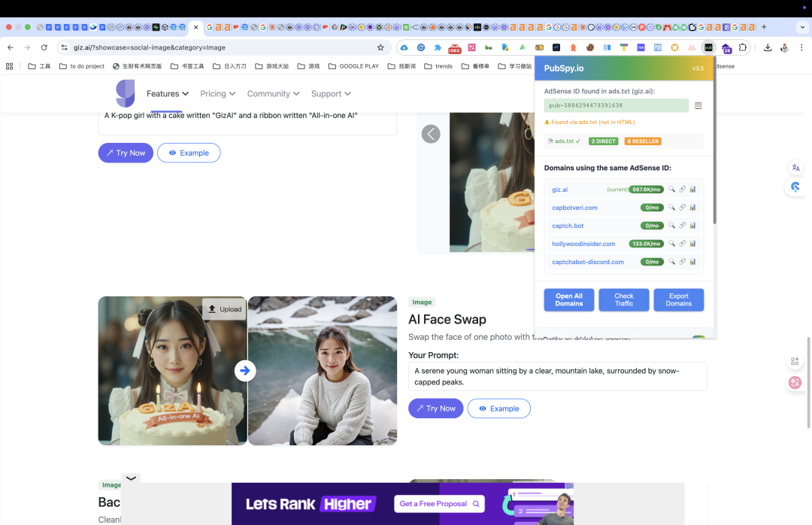Image resolution: width=812 pixels, height=525 pixels.
Task: Expand the Features dropdown menu
Action: (x=167, y=94)
